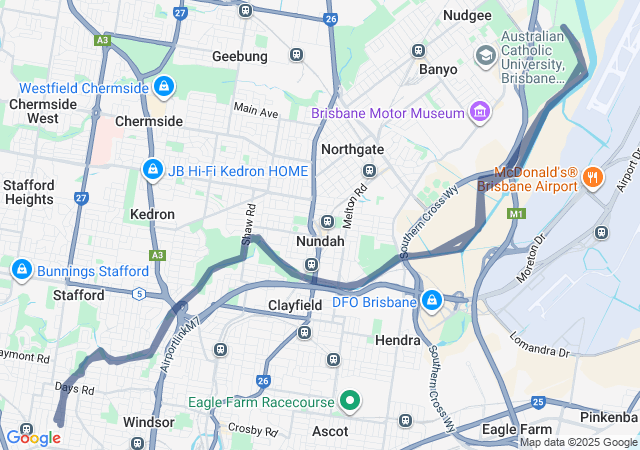Select the Kedron suburb label
The width and height of the screenshot is (640, 450).
(152, 214)
